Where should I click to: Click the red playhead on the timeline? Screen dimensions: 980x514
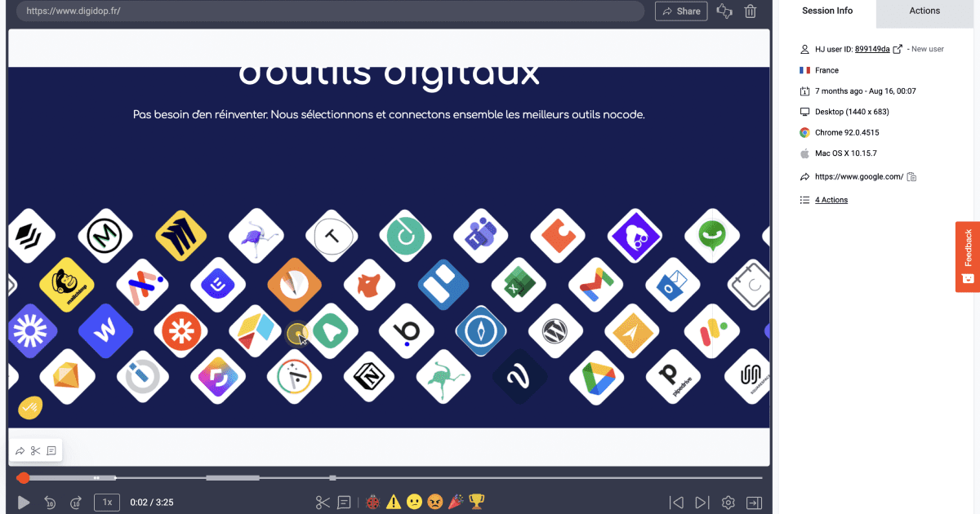(23, 477)
